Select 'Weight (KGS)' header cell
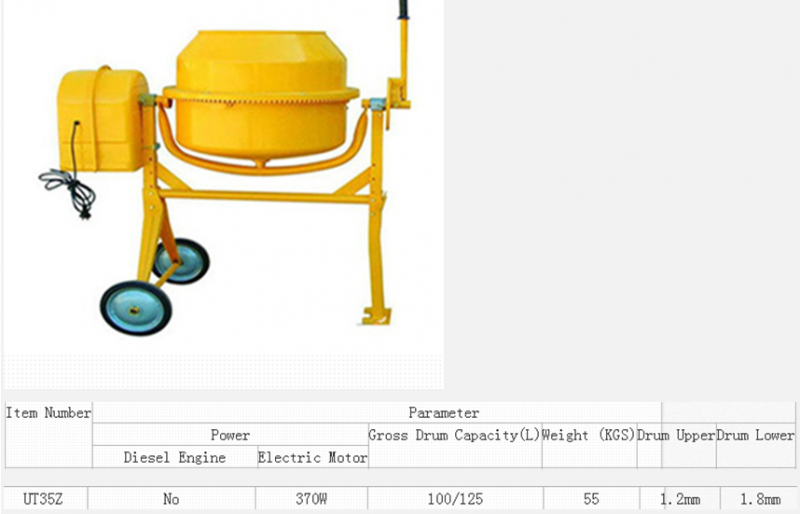The image size is (800, 514). (x=589, y=446)
